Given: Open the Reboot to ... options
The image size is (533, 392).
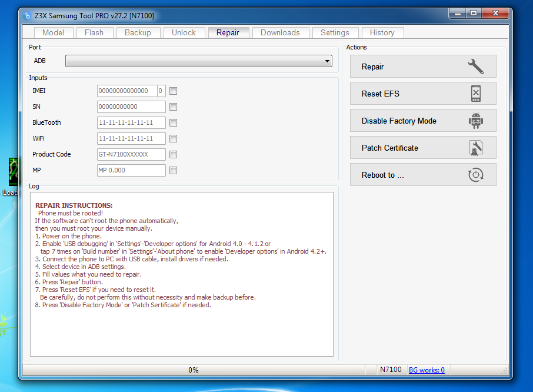Looking at the screenshot, I should (382, 175).
